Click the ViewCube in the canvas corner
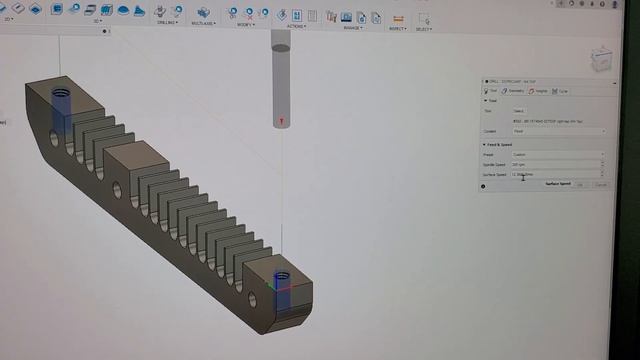This screenshot has width=640, height=360. [601, 59]
